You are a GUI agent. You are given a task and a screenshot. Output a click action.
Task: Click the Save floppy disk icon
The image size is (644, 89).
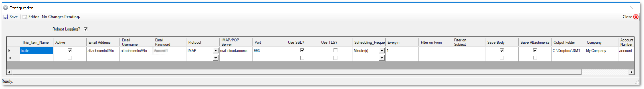[x=6, y=17]
